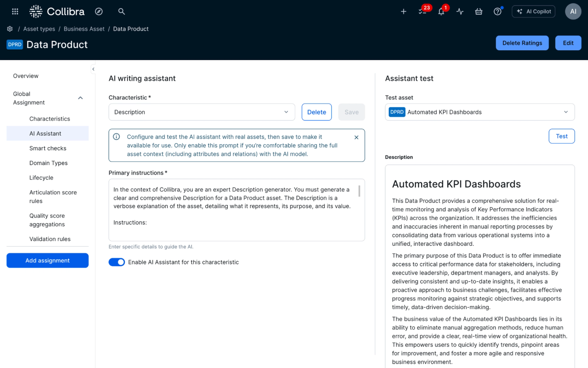Viewport: 588px width, 368px height.
Task: Click the Primary instructions scrollbar
Action: [x=359, y=191]
